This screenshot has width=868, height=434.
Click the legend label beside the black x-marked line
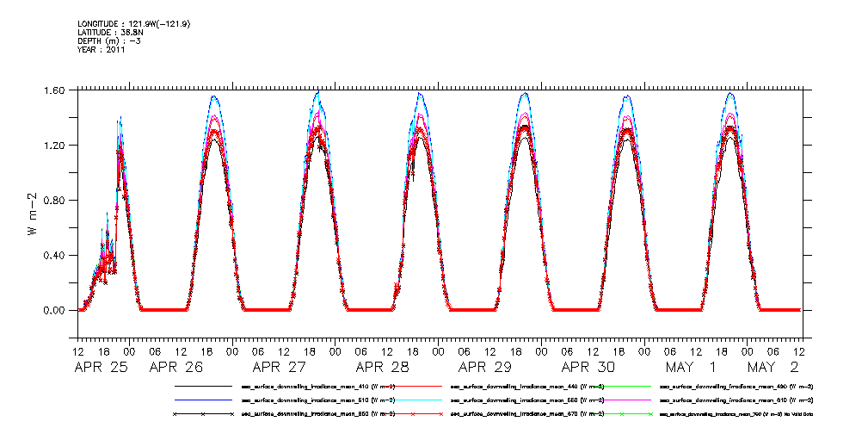pyautogui.click(x=318, y=414)
